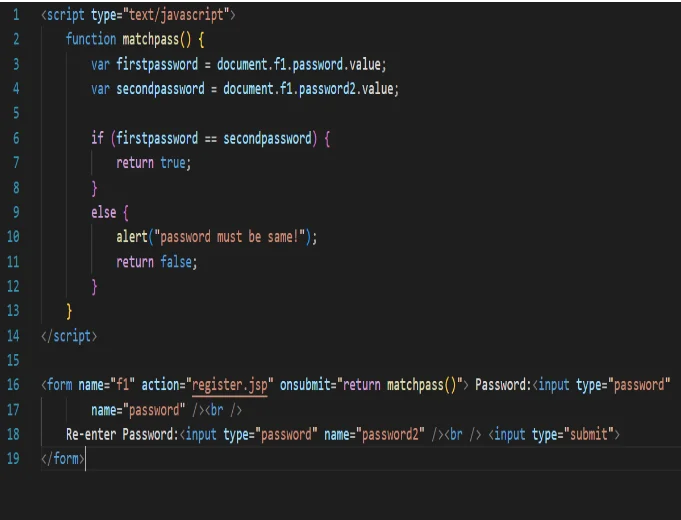Click line number 10 in the gutter

click(13, 237)
